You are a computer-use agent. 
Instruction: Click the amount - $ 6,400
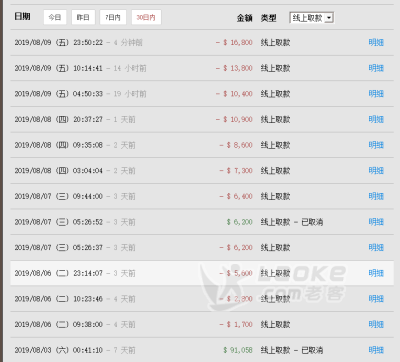[236, 196]
